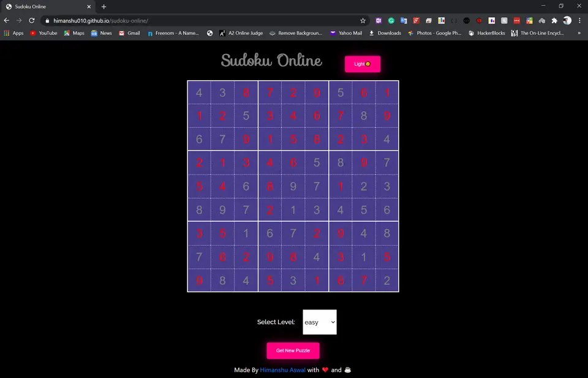Open the Freenom bookmark
This screenshot has height=378, width=588.
click(x=173, y=33)
